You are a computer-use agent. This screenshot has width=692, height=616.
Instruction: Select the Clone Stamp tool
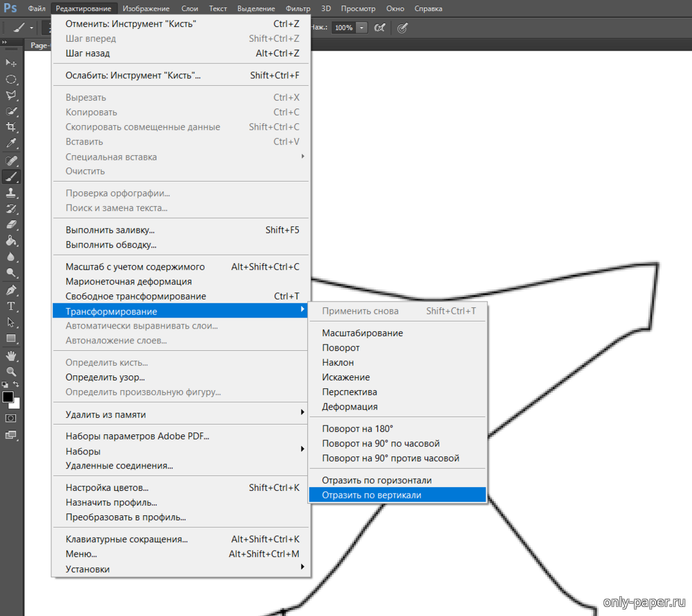[12, 193]
